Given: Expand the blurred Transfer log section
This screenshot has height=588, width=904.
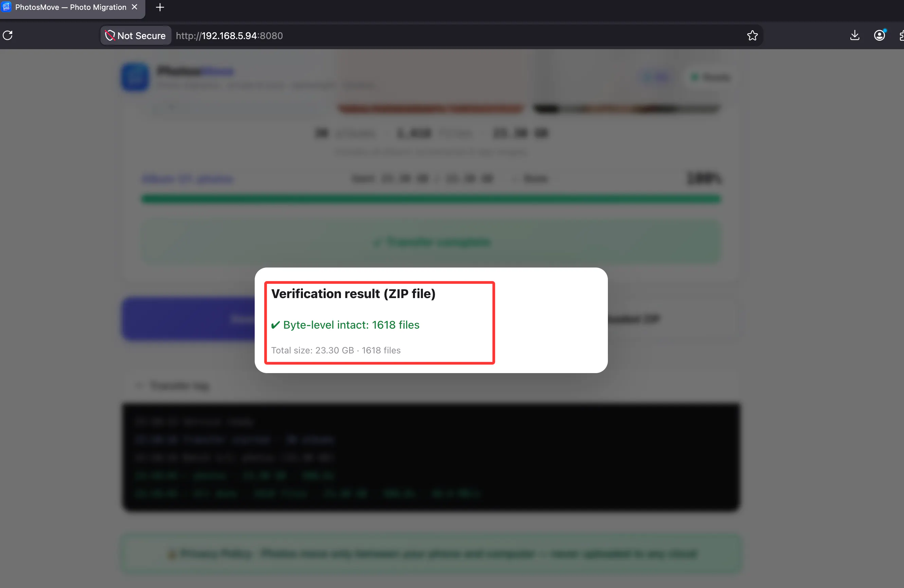Looking at the screenshot, I should [173, 386].
